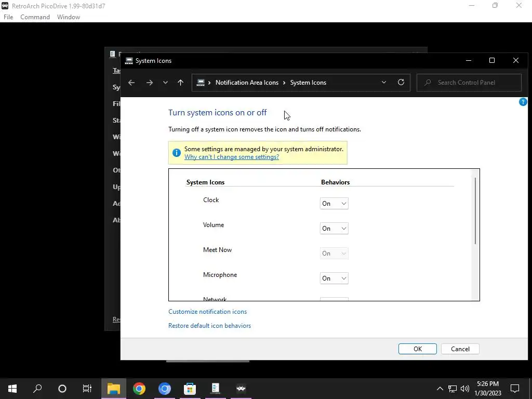
Task: Open the notification center icon
Action: (515, 389)
